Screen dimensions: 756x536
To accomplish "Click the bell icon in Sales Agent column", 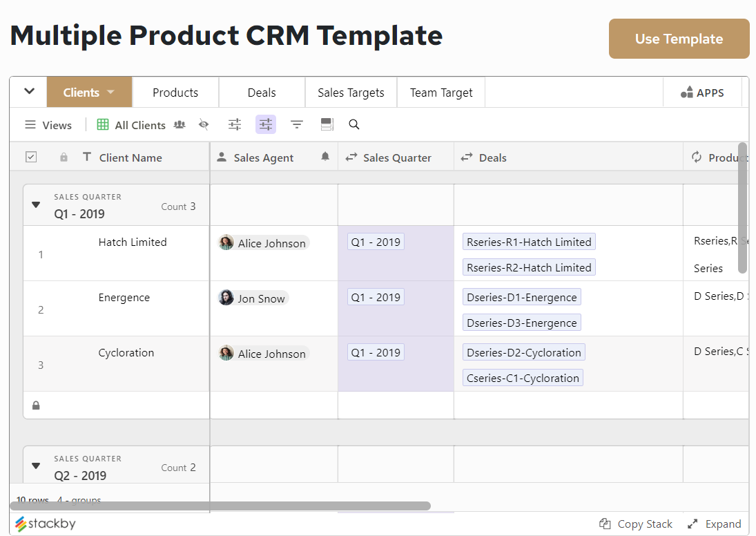I will pyautogui.click(x=324, y=157).
